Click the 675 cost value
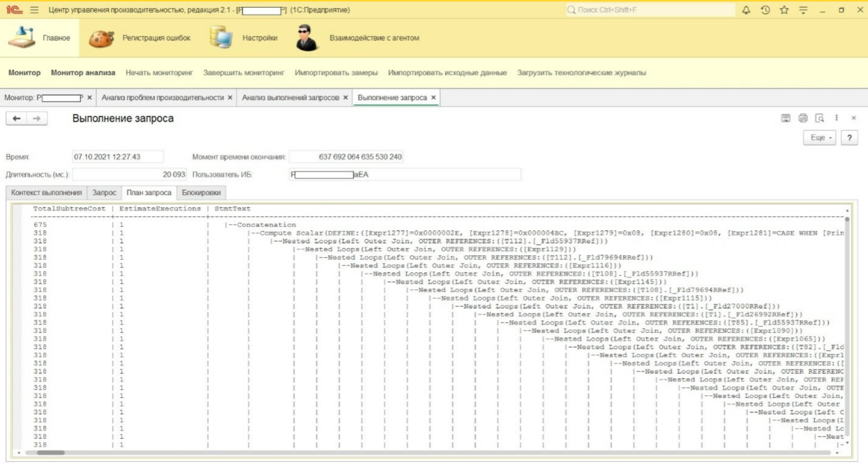 (40, 225)
